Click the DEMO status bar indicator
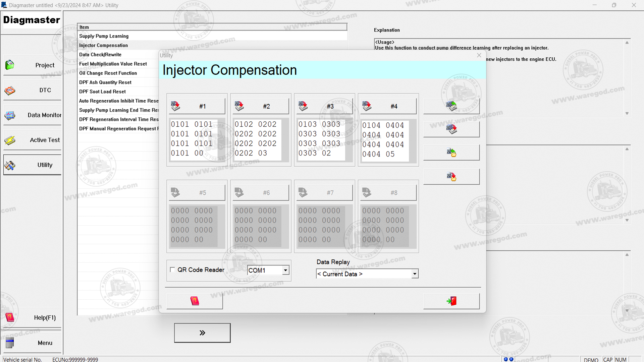Viewport: 644px width, 362px height. coord(591,359)
